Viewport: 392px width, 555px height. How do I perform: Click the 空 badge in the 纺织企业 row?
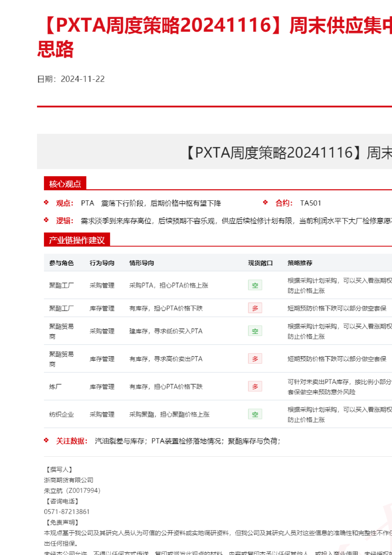pos(255,414)
